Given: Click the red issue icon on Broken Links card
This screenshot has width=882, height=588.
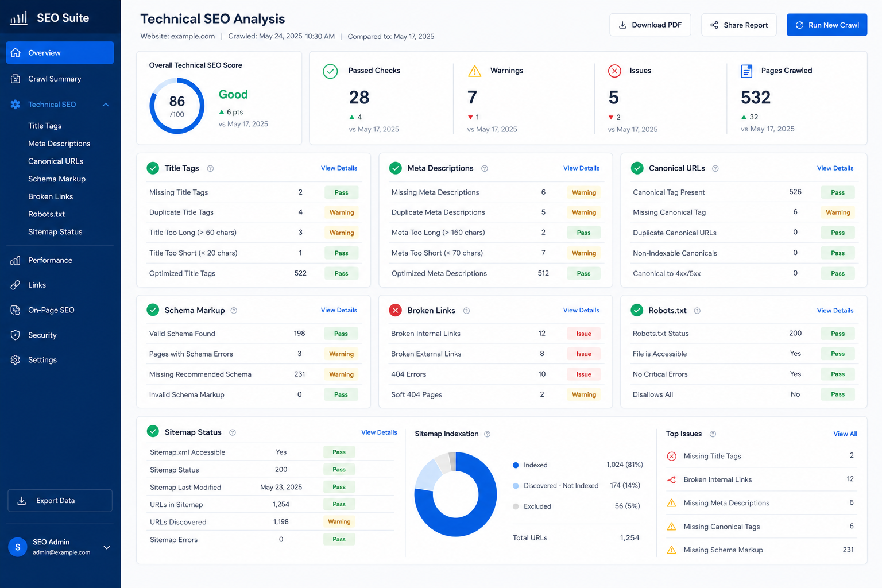Looking at the screenshot, I should 396,310.
